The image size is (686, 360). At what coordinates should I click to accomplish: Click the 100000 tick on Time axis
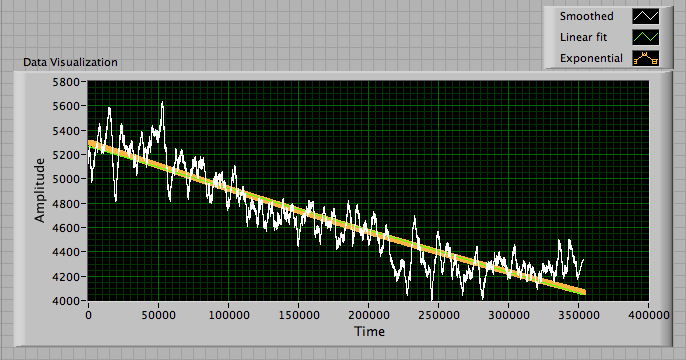point(229,315)
